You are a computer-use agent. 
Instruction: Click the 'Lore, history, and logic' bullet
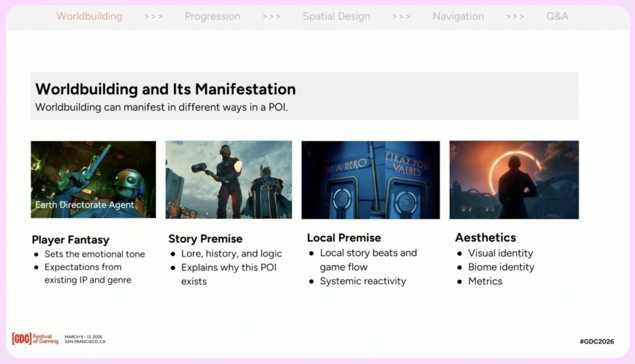pos(231,253)
